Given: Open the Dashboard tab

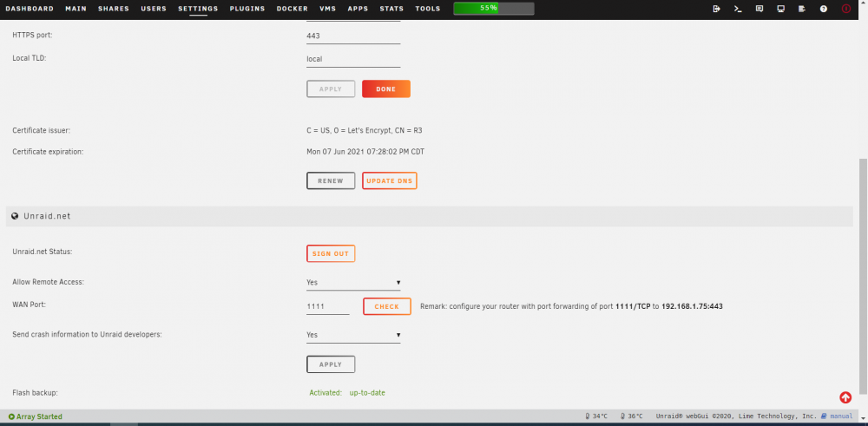Looking at the screenshot, I should click(30, 9).
